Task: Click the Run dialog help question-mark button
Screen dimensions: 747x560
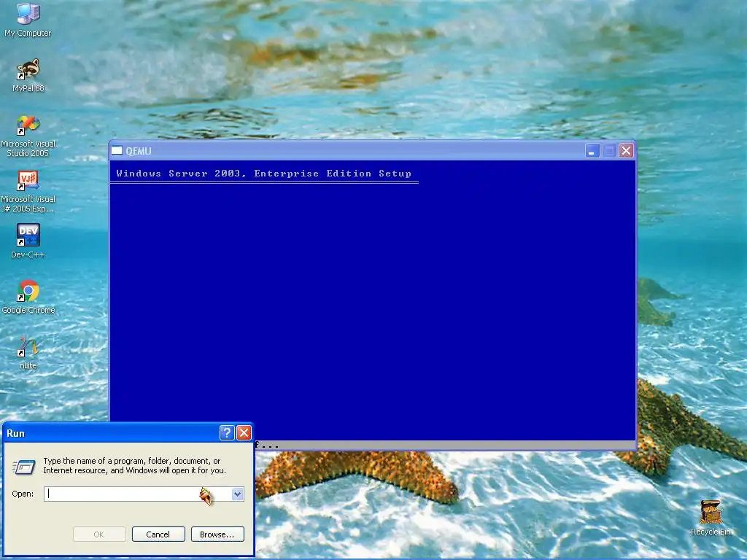Action: point(227,433)
